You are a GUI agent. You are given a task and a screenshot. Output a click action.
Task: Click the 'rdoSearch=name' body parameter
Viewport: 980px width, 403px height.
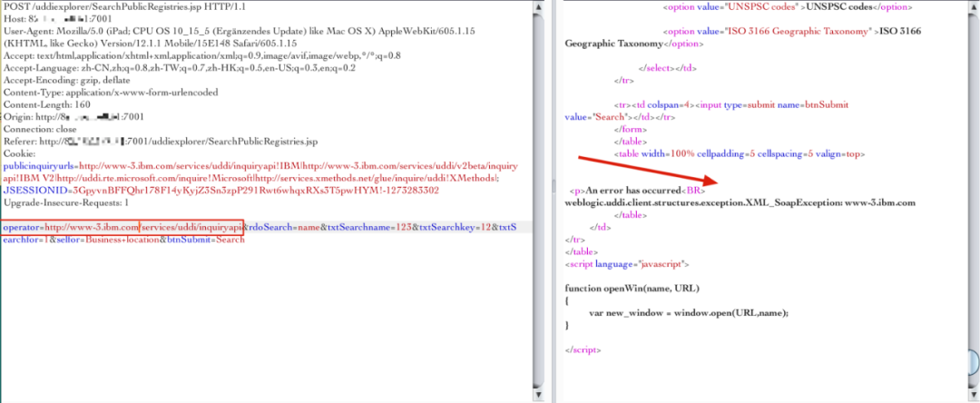tap(284, 227)
